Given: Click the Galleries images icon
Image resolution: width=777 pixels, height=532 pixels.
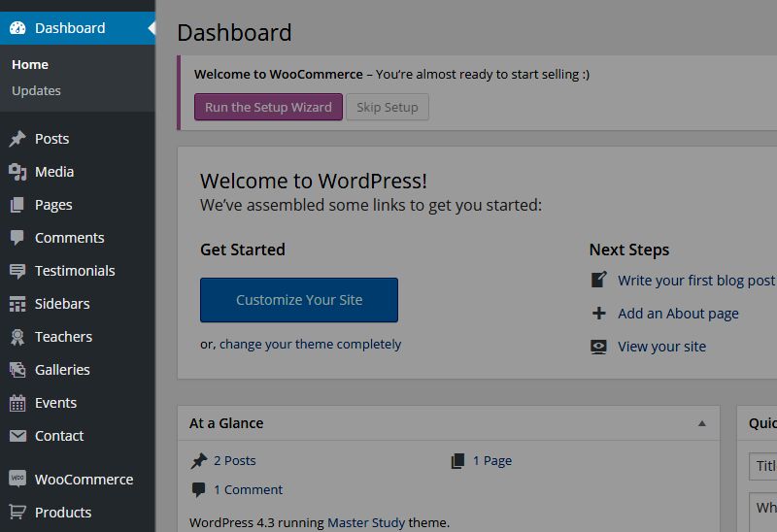Looking at the screenshot, I should point(17,370).
